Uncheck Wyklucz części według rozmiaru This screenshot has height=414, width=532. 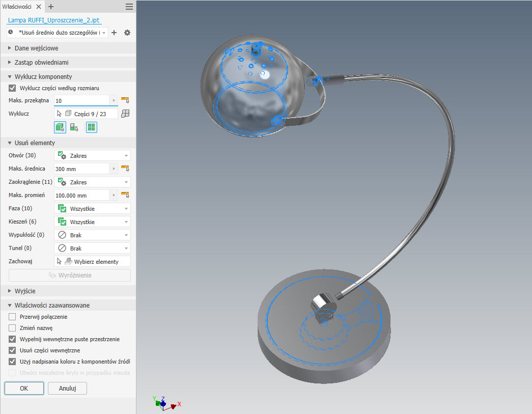pyautogui.click(x=13, y=88)
